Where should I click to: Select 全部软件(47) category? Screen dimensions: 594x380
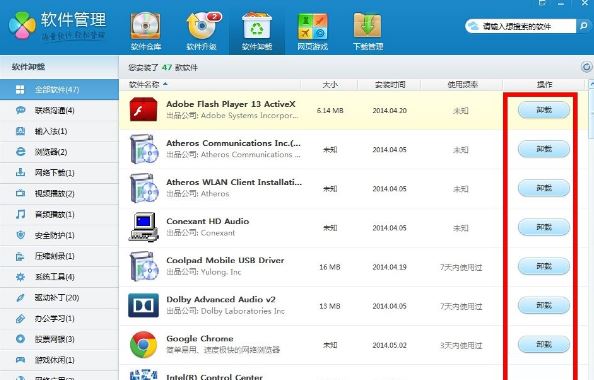[x=59, y=89]
